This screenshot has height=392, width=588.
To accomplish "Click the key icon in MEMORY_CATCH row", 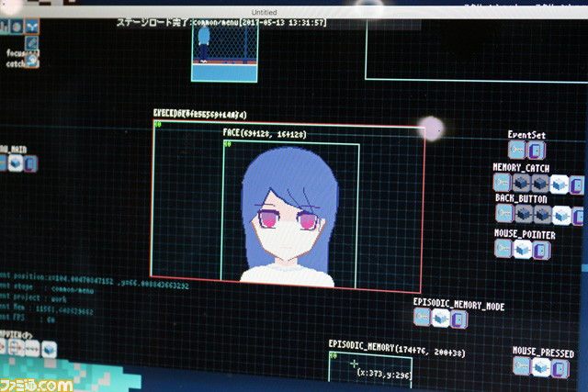I will 503,183.
